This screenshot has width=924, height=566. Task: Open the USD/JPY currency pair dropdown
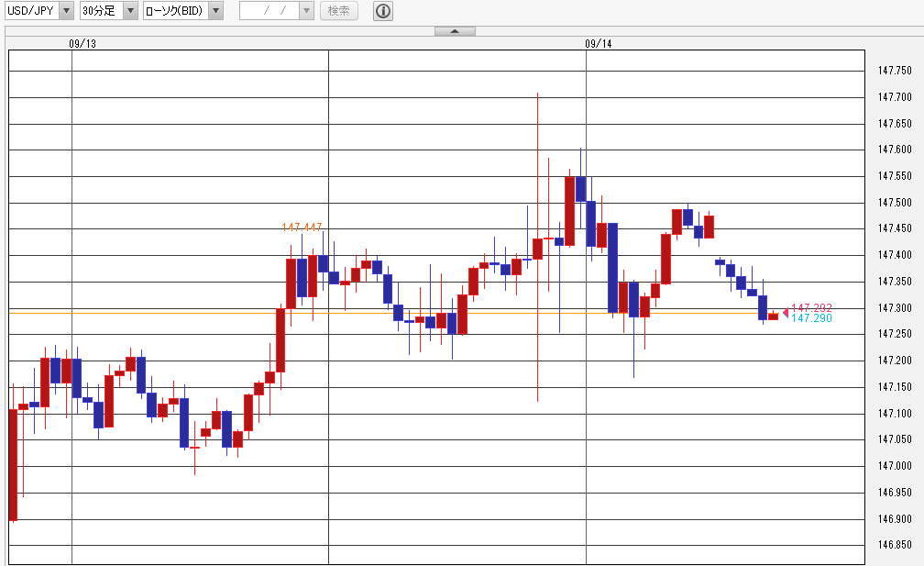click(x=39, y=11)
